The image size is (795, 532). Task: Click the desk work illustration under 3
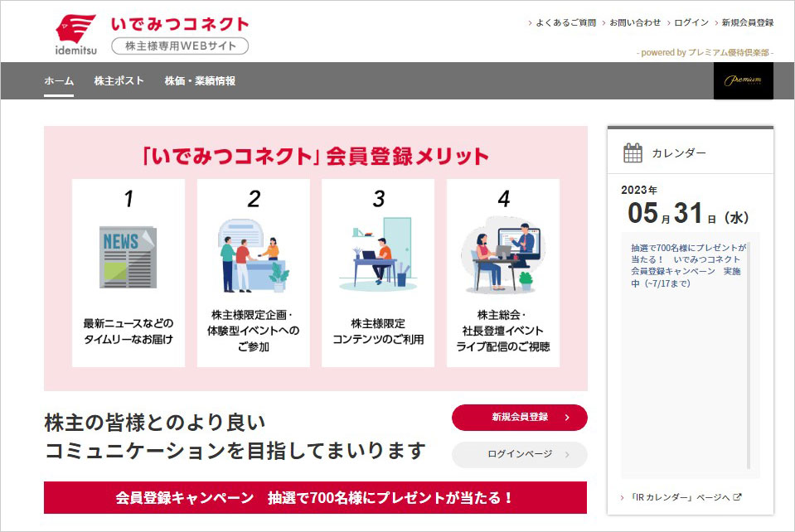pyautogui.click(x=378, y=254)
